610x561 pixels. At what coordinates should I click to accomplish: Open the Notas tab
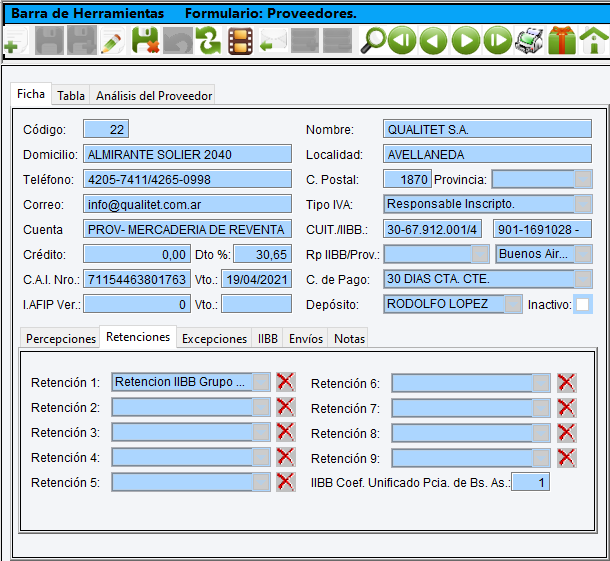(349, 338)
